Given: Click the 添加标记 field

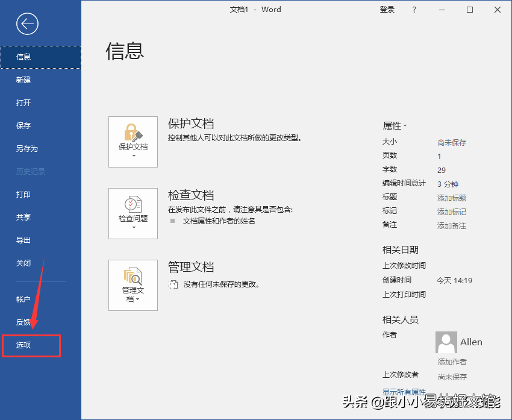Looking at the screenshot, I should coord(452,212).
